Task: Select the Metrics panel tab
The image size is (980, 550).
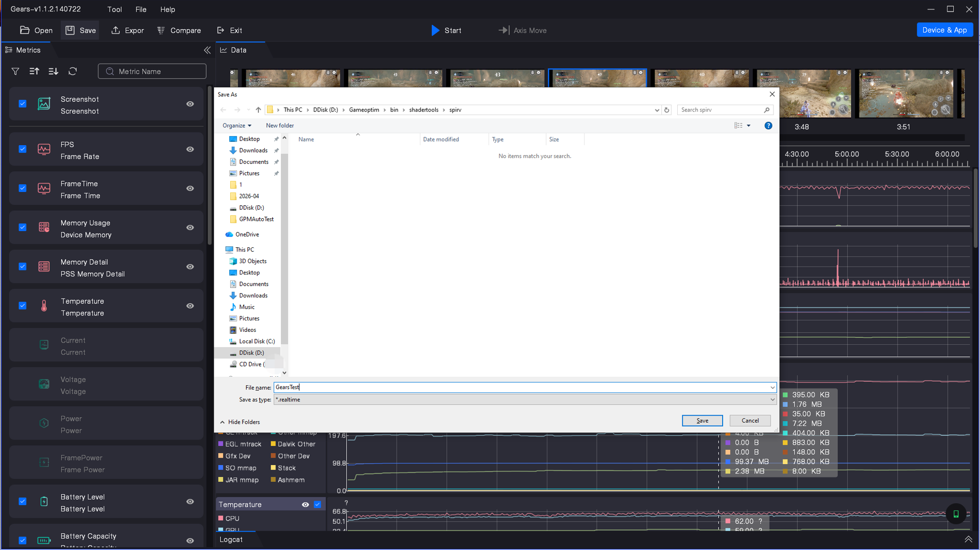Action: 28,50
